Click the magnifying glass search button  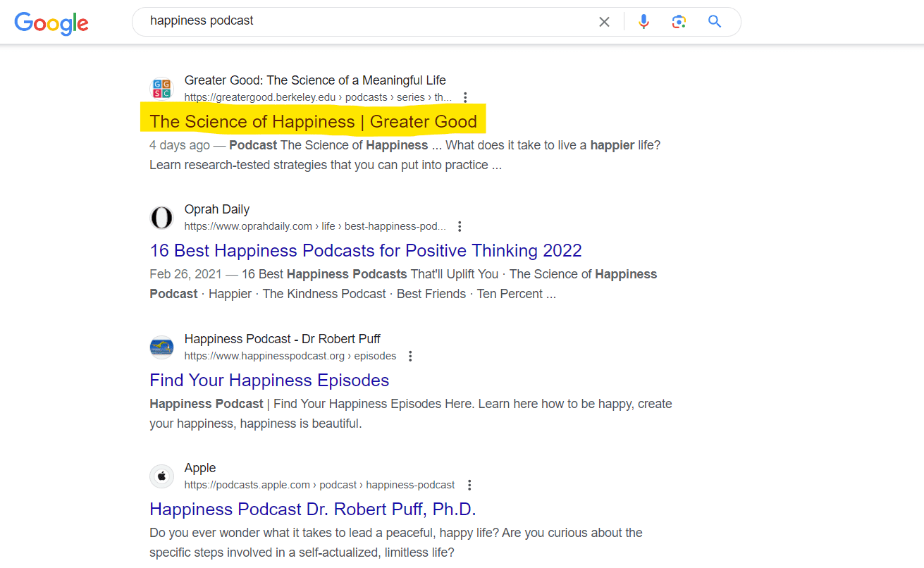pos(715,22)
